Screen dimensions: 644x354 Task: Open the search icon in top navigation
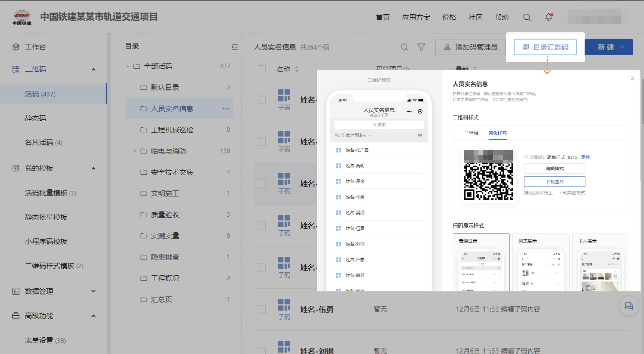click(x=527, y=17)
